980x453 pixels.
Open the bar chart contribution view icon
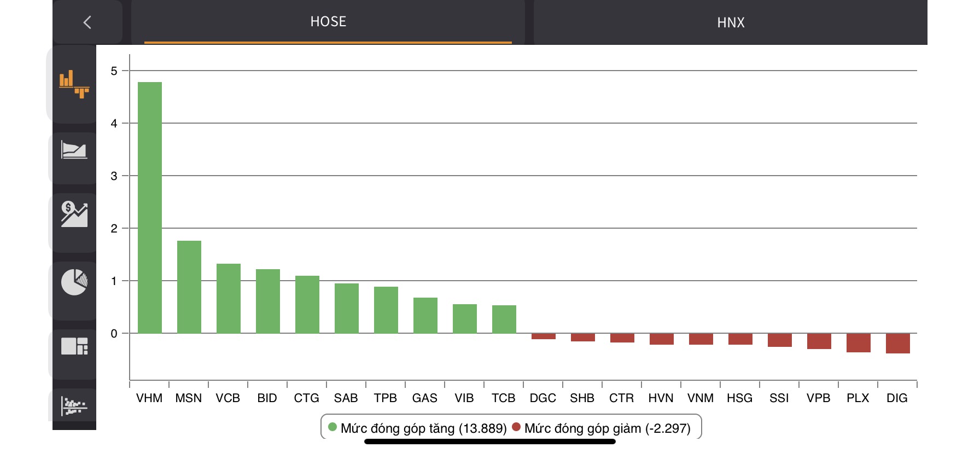pyautogui.click(x=74, y=84)
